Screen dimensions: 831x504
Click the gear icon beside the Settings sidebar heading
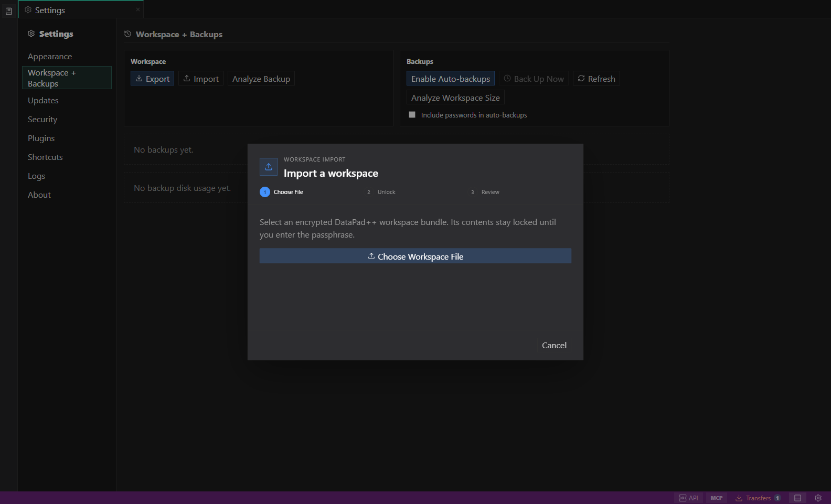31,34
